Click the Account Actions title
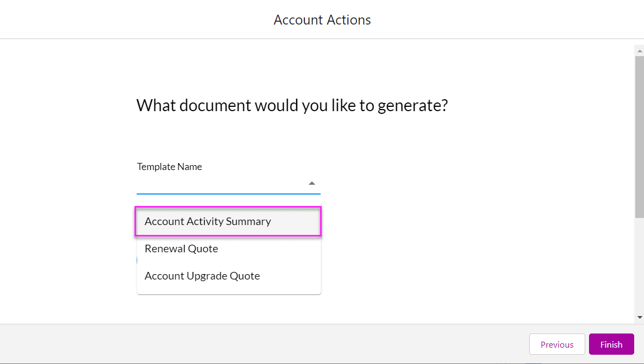This screenshot has width=644, height=364. click(x=322, y=20)
